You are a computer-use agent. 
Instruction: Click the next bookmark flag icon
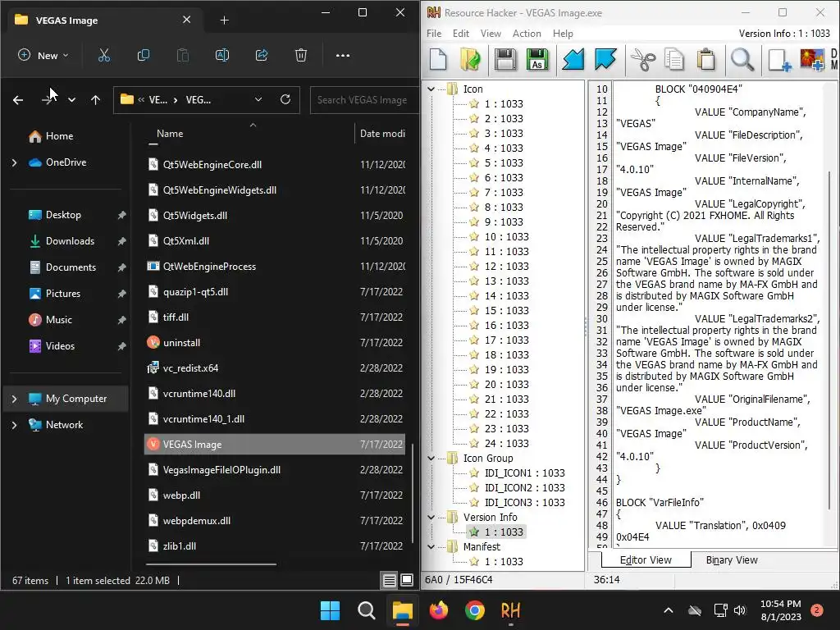[605, 59]
